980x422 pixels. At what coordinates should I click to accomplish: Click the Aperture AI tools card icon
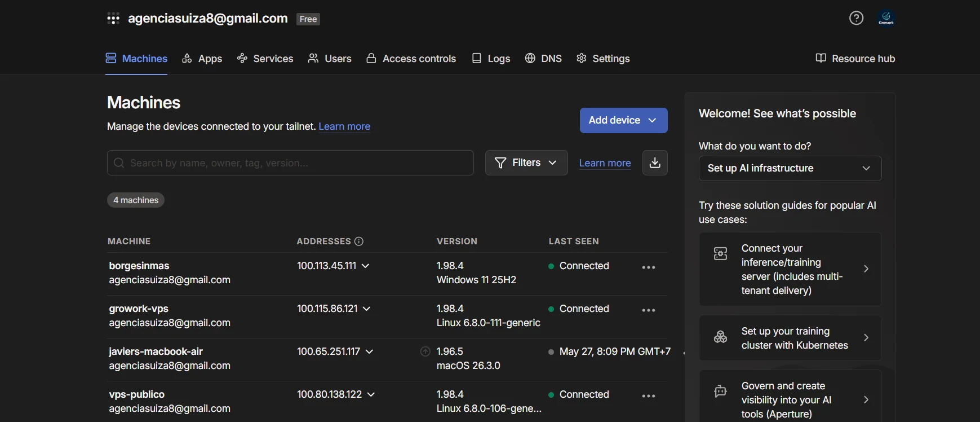(720, 391)
